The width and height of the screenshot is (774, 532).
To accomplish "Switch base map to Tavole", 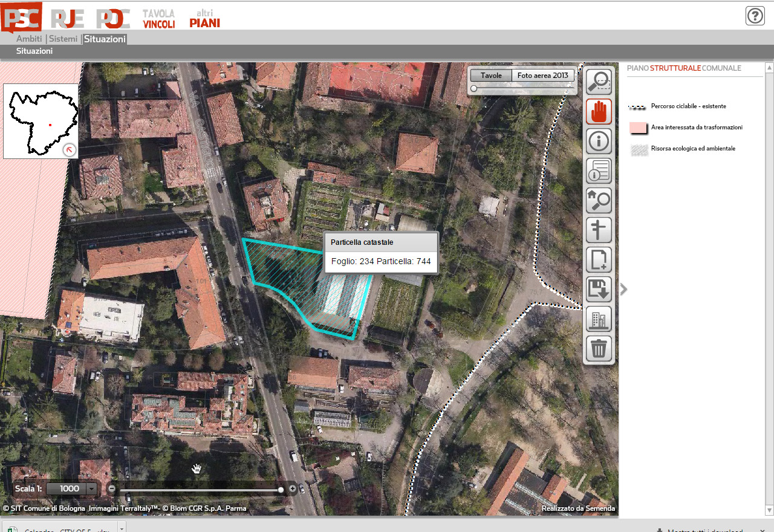I will pyautogui.click(x=491, y=76).
